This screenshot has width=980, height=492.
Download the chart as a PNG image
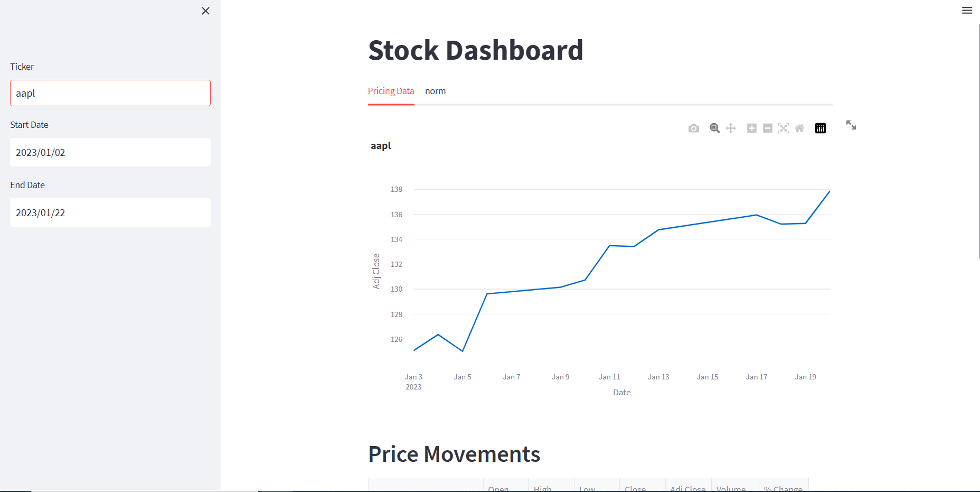click(694, 128)
